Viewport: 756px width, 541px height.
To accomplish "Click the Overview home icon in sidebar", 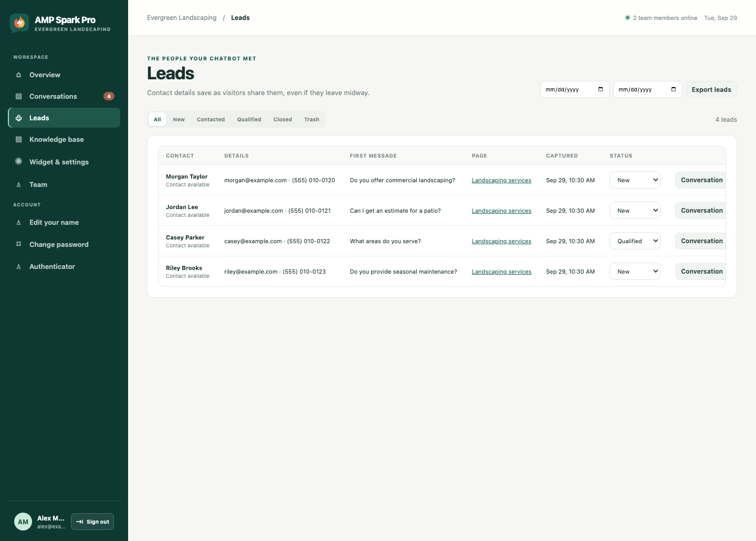I will tap(19, 75).
